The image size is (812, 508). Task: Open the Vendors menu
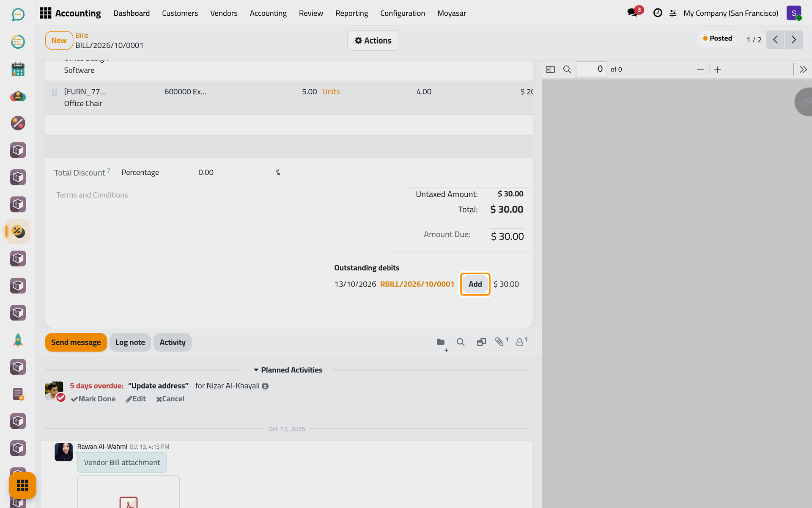[x=224, y=13]
